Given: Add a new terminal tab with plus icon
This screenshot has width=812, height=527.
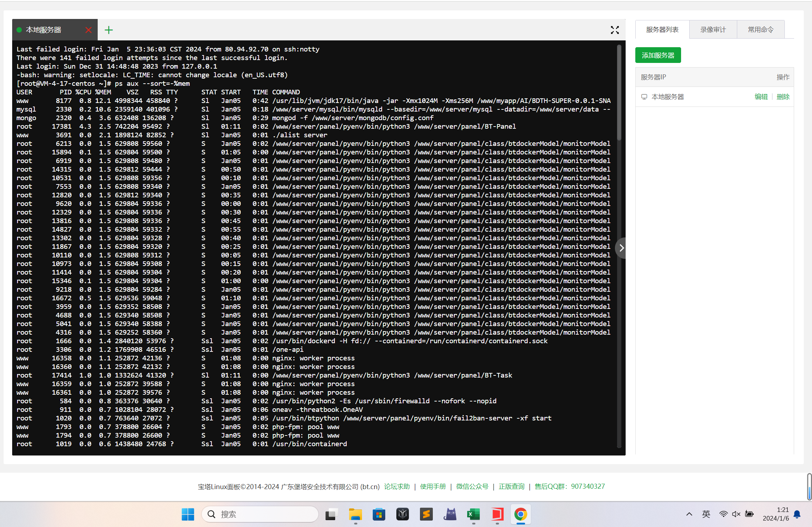Looking at the screenshot, I should coord(109,30).
